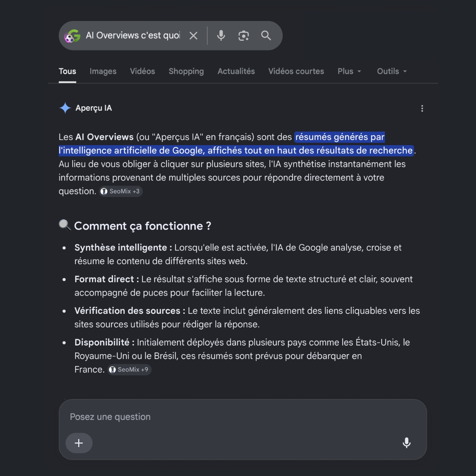The width and height of the screenshot is (476, 476).
Task: Start voice search with microphone in search bar
Action: pyautogui.click(x=221, y=36)
